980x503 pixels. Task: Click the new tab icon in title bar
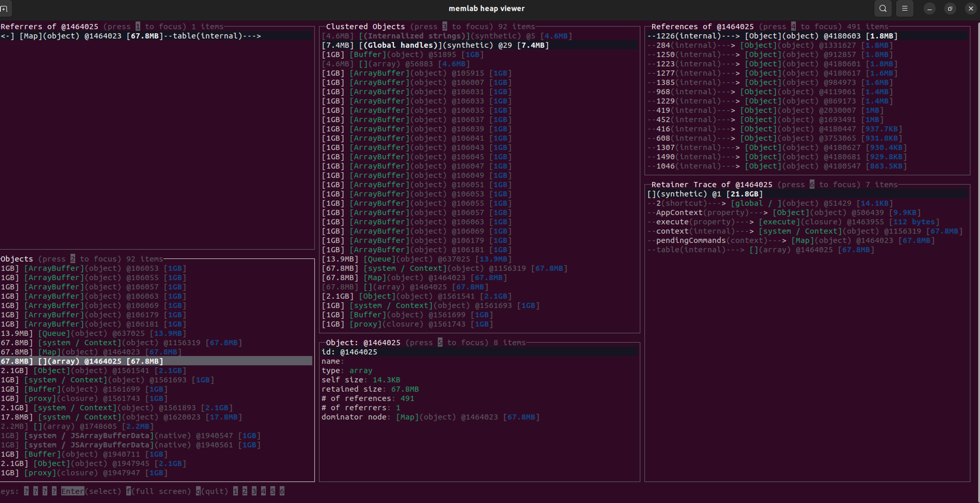coord(4,8)
